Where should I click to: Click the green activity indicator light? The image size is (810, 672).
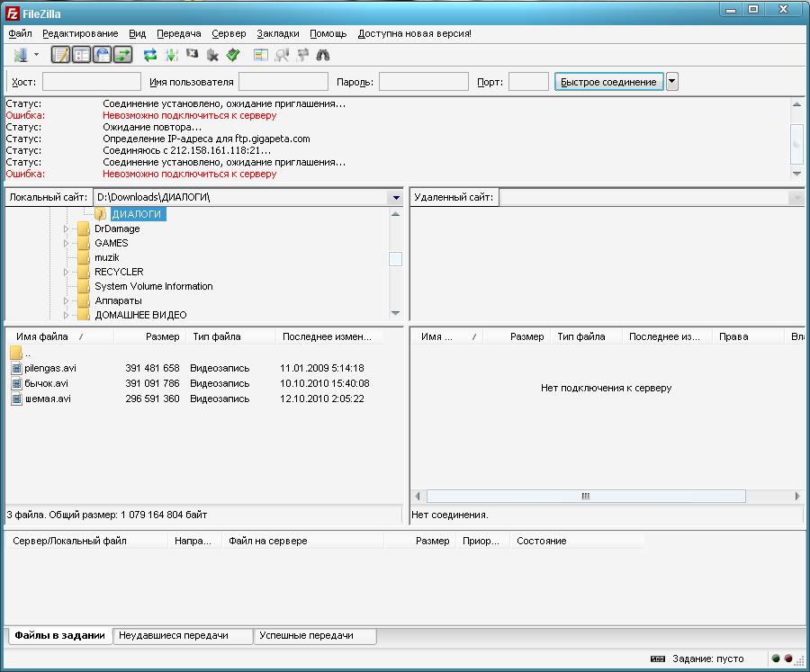(776, 659)
